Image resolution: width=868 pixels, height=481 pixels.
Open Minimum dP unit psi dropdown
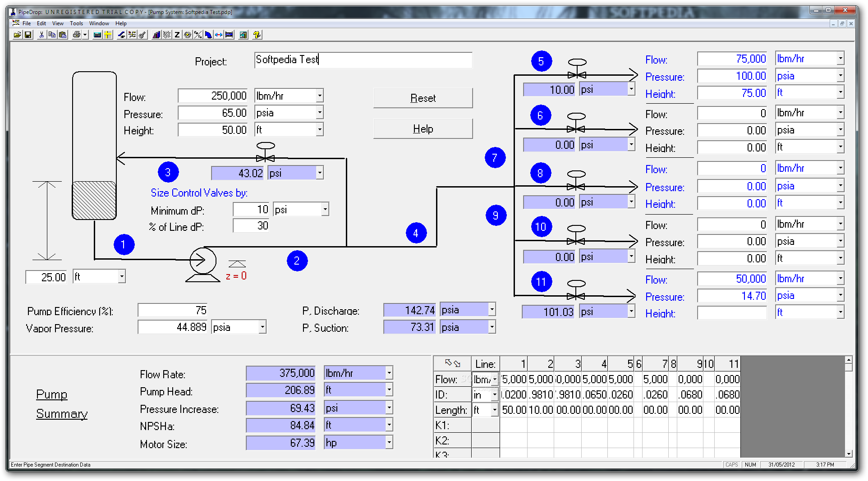[x=325, y=210]
